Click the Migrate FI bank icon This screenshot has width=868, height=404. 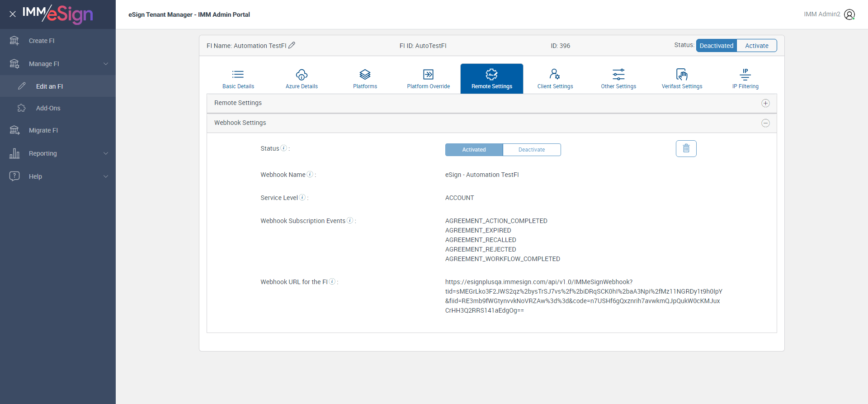tap(14, 130)
